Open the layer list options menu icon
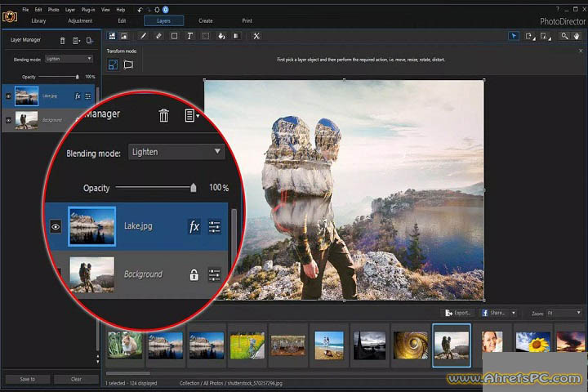The image size is (588, 392). pos(76,41)
